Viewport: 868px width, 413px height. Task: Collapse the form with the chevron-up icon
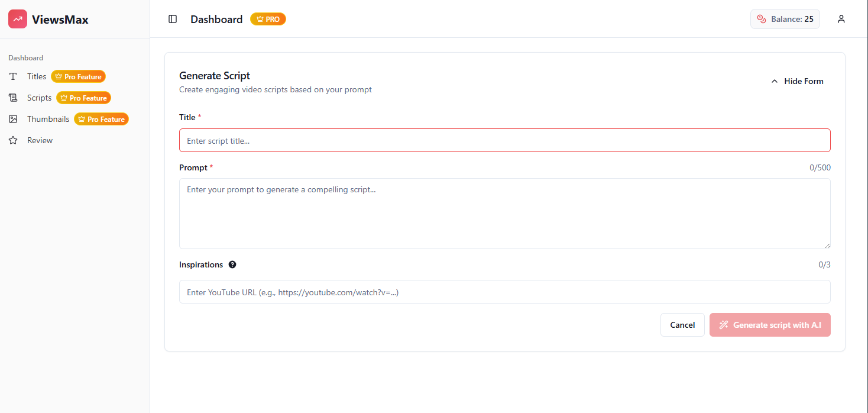pyautogui.click(x=775, y=81)
